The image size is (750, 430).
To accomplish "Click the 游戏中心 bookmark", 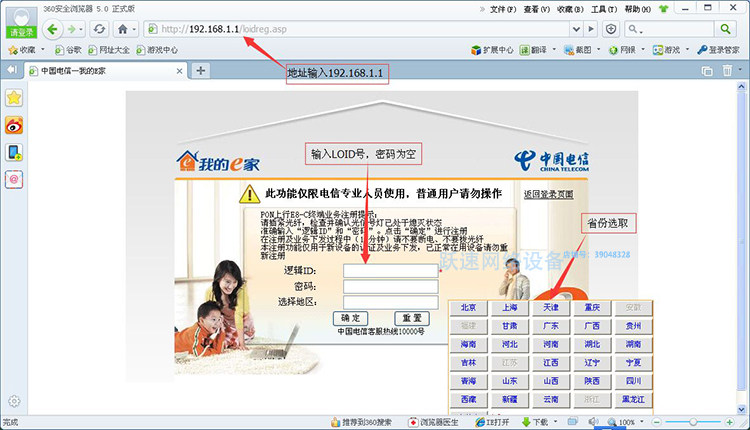I will [x=157, y=50].
